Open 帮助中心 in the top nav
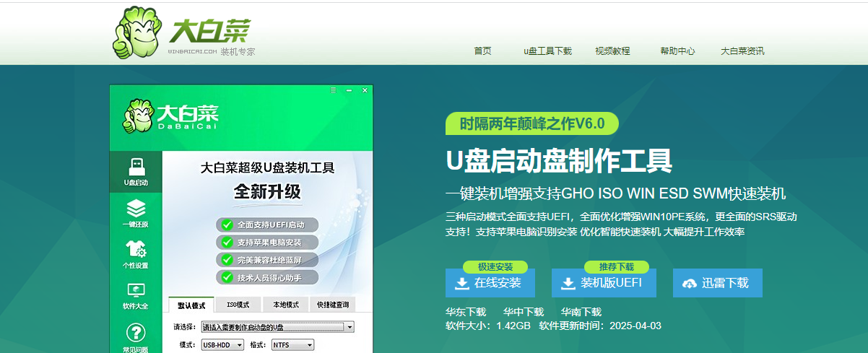The width and height of the screenshot is (868, 353). 677,51
